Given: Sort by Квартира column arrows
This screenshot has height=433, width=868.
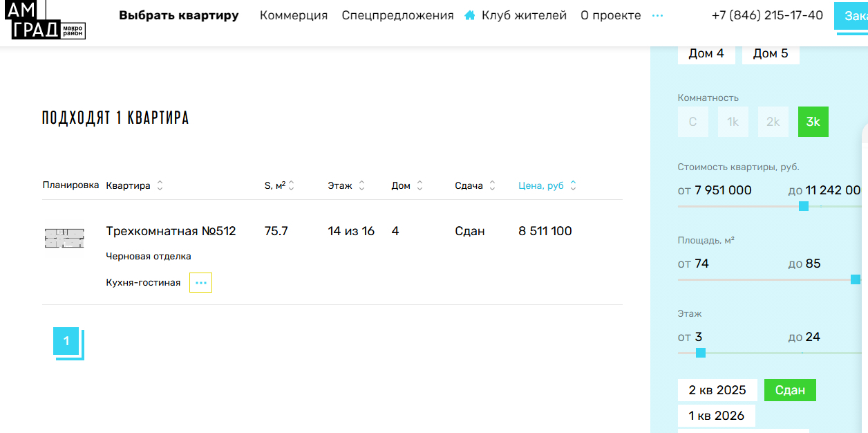Looking at the screenshot, I should click(x=160, y=185).
